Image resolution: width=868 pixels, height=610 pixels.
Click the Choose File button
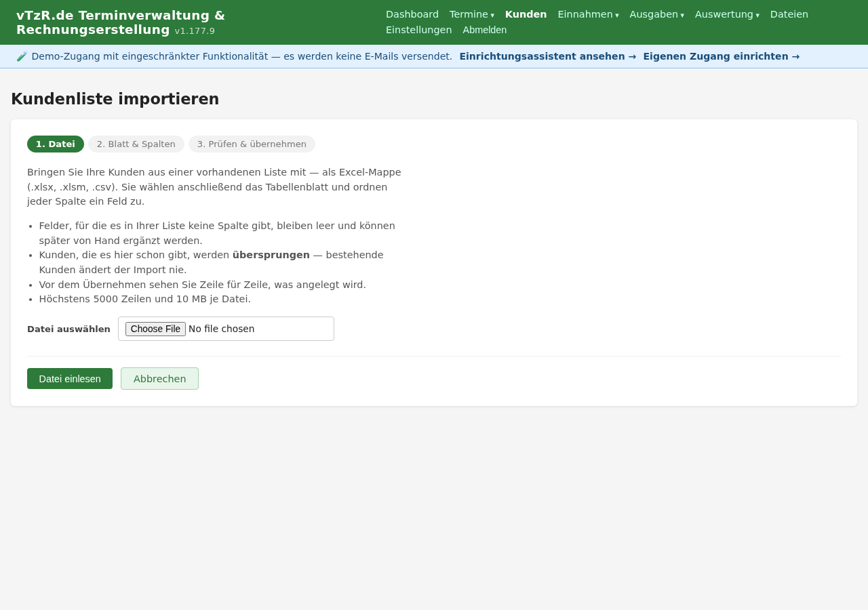[155, 329]
